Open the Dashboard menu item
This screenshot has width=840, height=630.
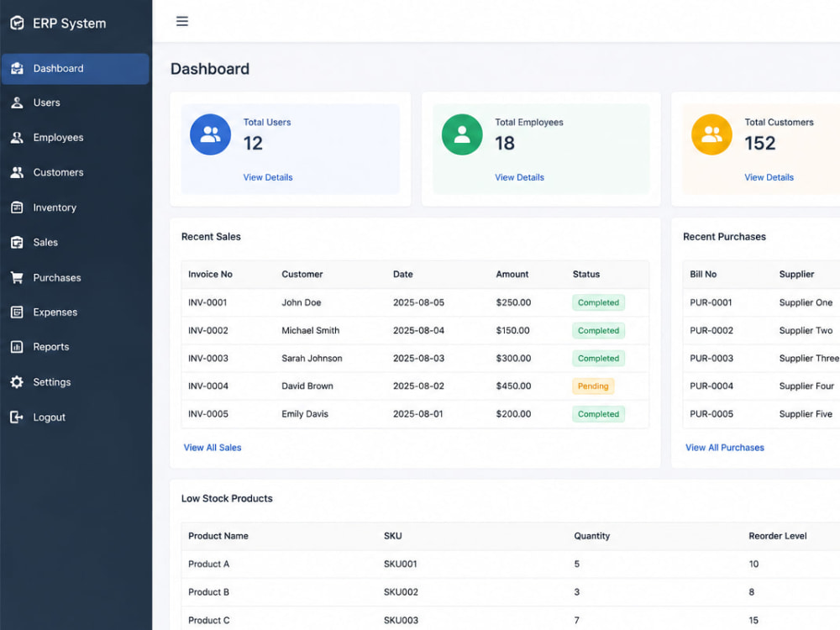pyautogui.click(x=75, y=69)
